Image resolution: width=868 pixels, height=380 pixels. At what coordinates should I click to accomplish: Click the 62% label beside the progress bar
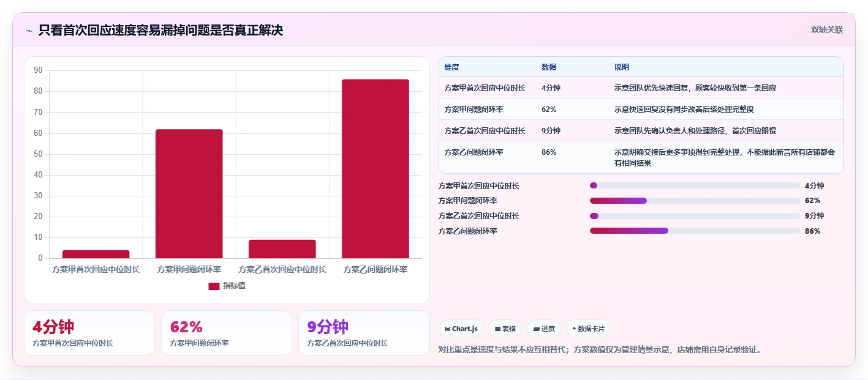point(812,201)
